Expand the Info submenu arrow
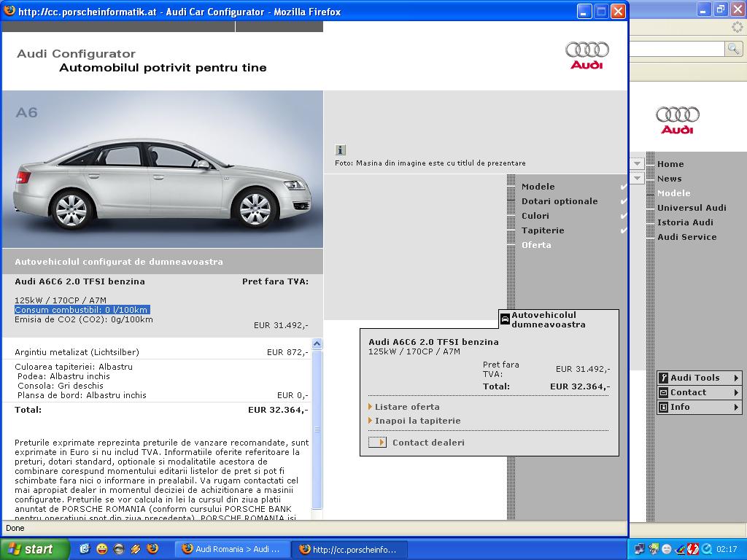The height and width of the screenshot is (560, 747). coord(736,407)
